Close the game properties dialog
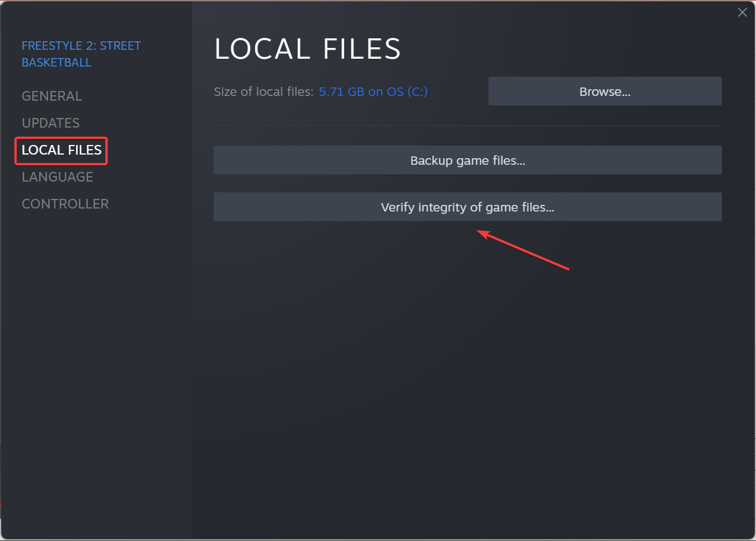Screen dimensions: 756x541 tap(742, 13)
